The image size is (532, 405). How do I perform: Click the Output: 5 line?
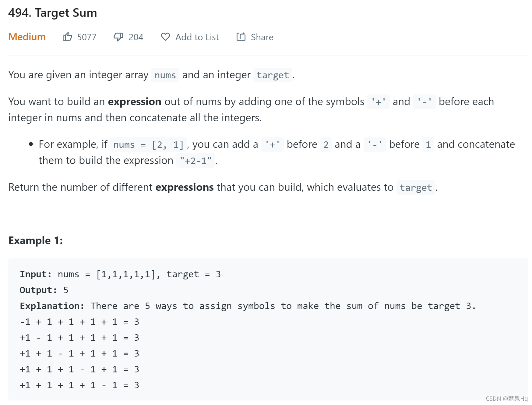44,290
